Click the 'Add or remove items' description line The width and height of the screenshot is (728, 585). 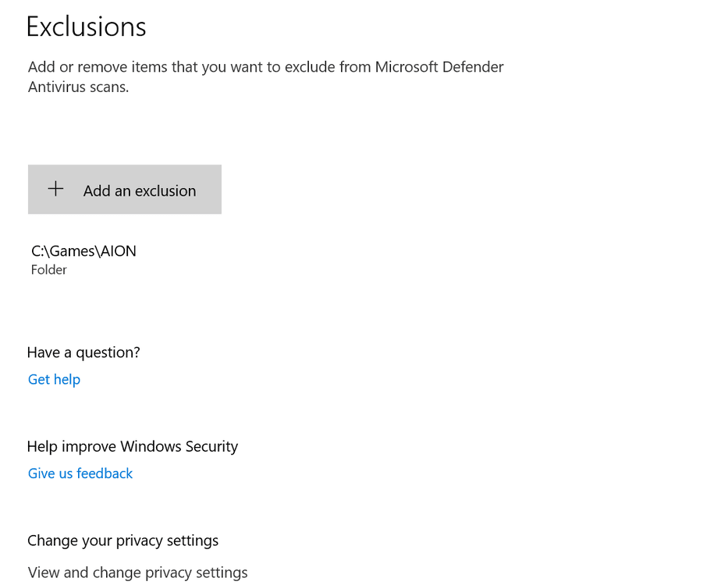coord(265,67)
